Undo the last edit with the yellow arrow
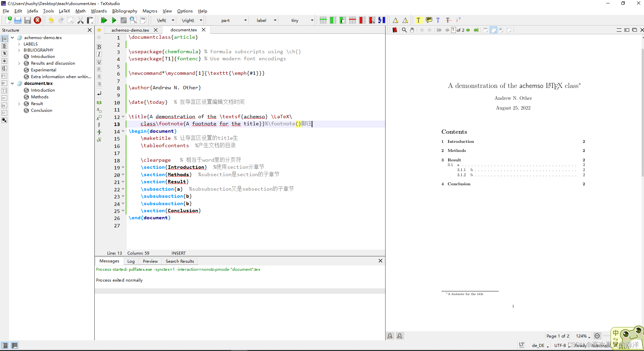The width and height of the screenshot is (644, 351). [x=51, y=20]
